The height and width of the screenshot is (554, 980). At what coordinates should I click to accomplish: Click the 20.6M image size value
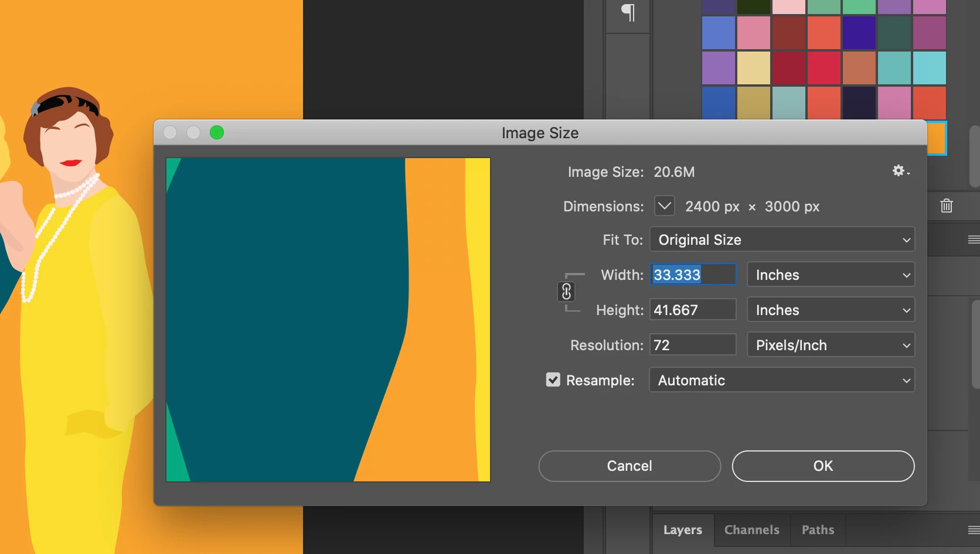click(x=674, y=172)
